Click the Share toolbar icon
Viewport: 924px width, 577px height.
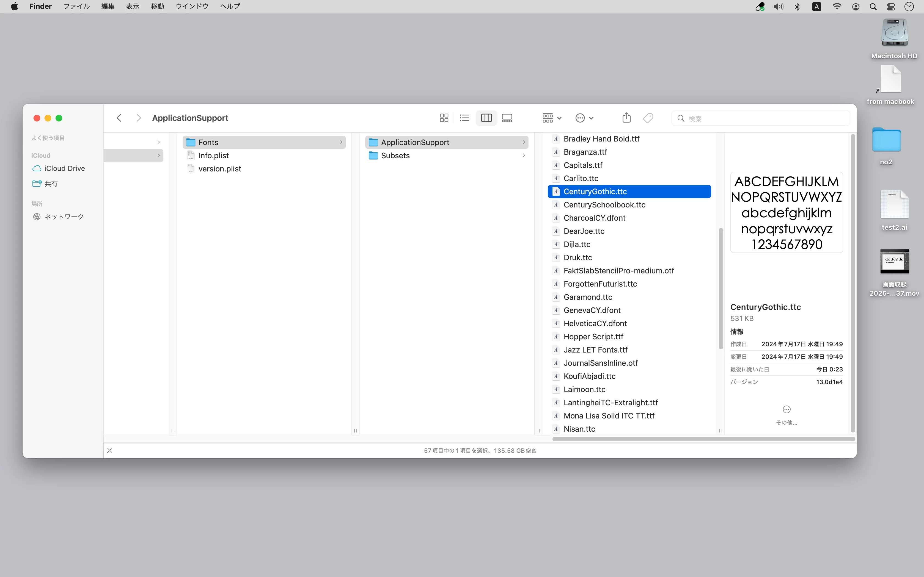[x=626, y=118]
